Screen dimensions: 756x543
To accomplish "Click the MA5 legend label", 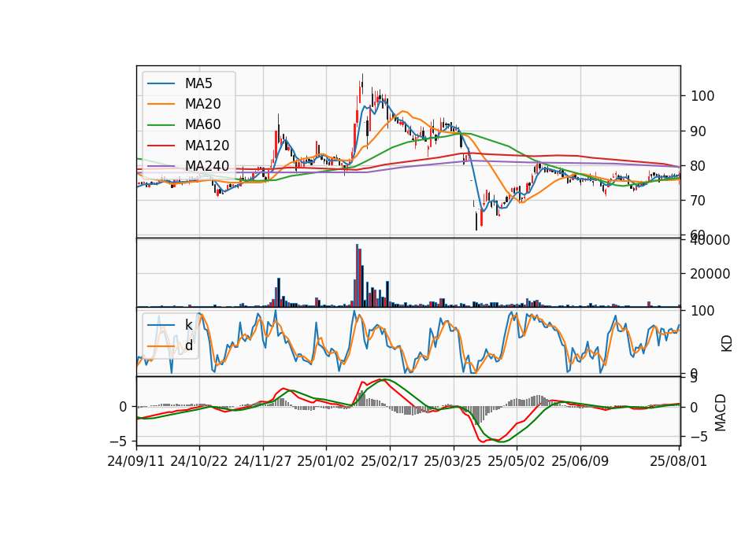I will coord(198,83).
